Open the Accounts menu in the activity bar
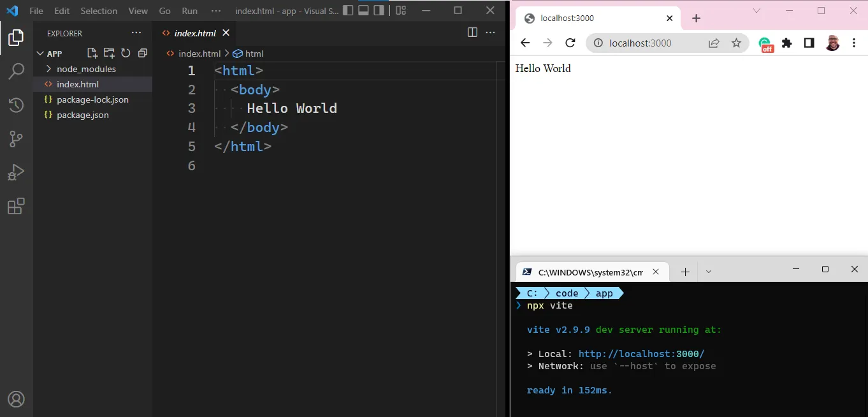868x417 pixels. 16,399
